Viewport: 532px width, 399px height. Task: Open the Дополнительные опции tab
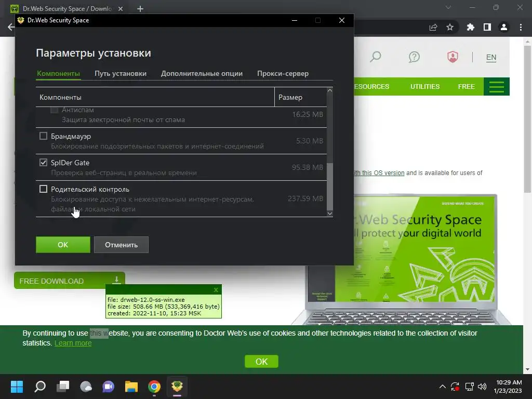coord(202,73)
